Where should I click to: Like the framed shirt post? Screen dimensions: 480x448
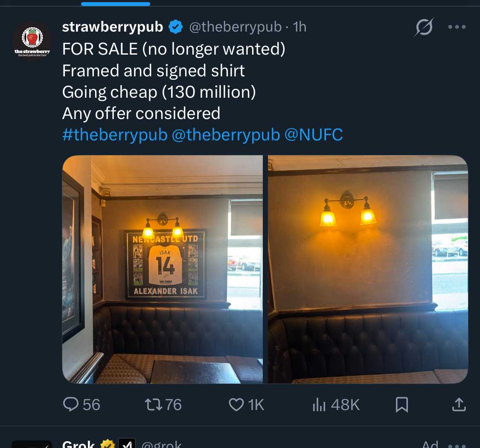pyautogui.click(x=247, y=404)
